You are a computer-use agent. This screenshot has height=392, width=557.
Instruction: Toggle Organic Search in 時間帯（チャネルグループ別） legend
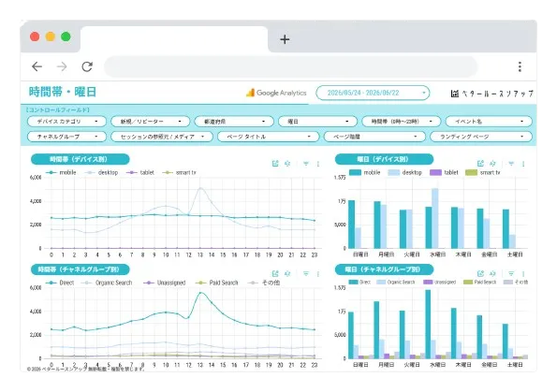[x=107, y=283]
